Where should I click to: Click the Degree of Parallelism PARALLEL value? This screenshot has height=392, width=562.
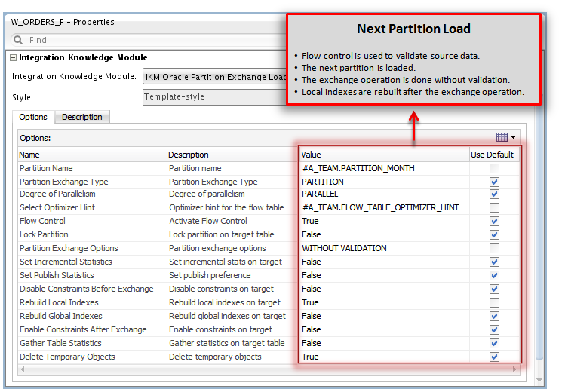[321, 194]
